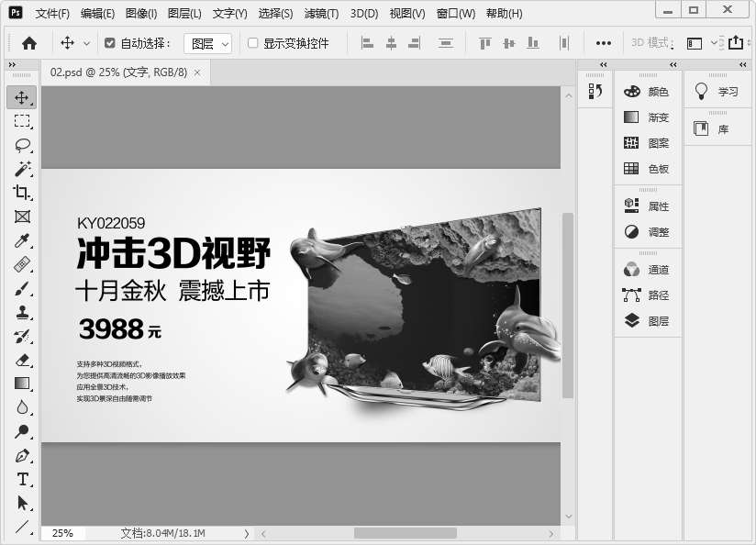Select the Eyedropper tool
Screen dimensions: 756x545
[x=22, y=241]
